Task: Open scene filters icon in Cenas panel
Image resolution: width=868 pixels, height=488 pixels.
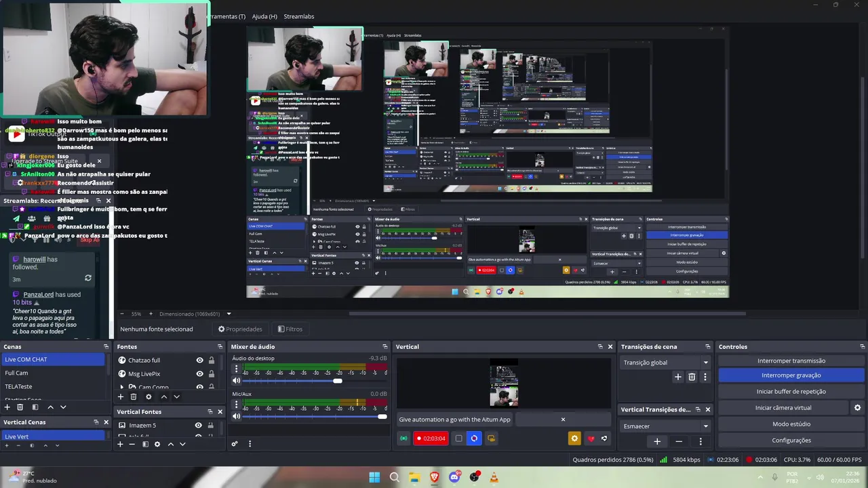Action: click(x=35, y=407)
